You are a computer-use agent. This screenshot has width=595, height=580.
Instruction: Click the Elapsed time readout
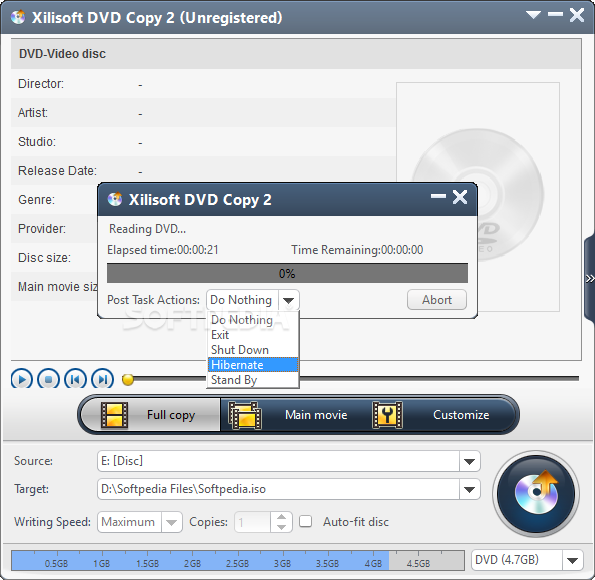[163, 250]
